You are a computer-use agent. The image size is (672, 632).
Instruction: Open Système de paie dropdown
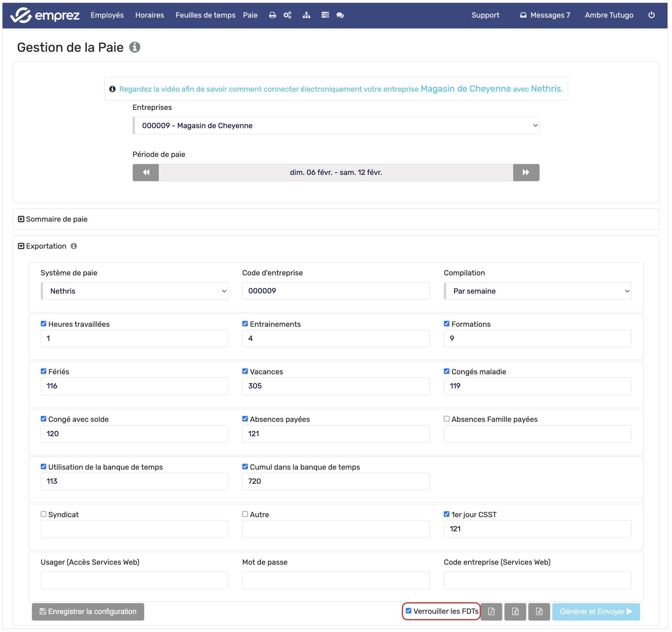(x=135, y=291)
